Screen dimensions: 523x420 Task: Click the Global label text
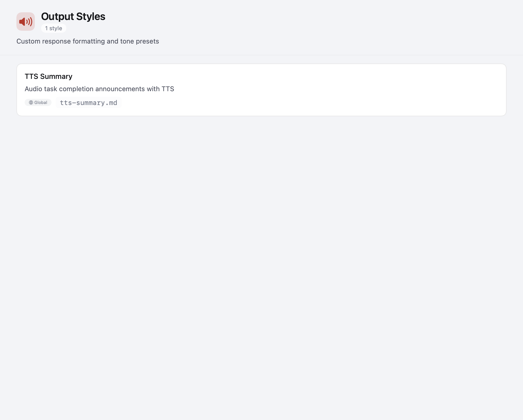pyautogui.click(x=41, y=102)
